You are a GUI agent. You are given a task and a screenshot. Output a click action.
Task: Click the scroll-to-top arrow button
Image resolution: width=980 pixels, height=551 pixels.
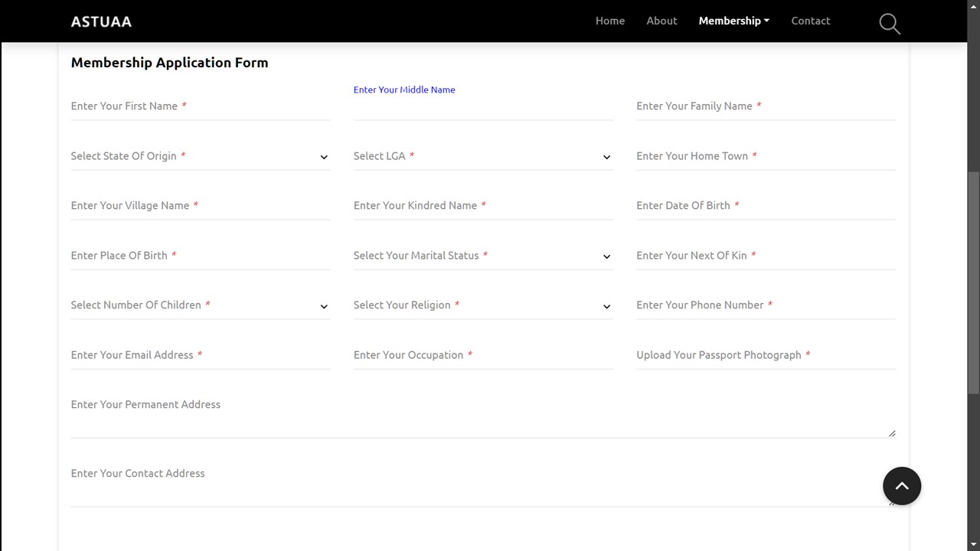tap(902, 486)
